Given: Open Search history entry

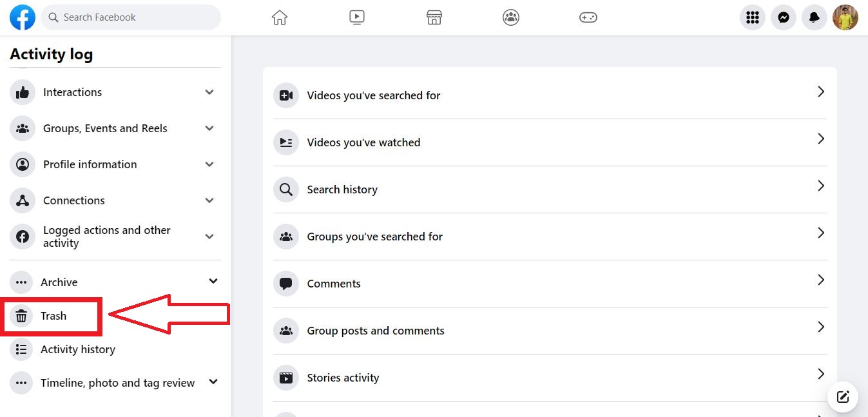Looking at the screenshot, I should click(x=550, y=189).
